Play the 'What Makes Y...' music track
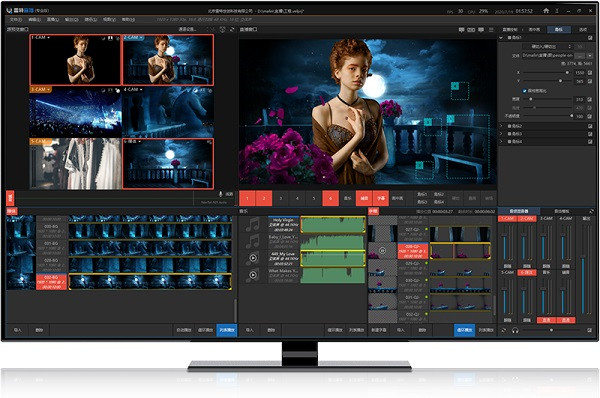The width and height of the screenshot is (600, 398). click(x=253, y=275)
